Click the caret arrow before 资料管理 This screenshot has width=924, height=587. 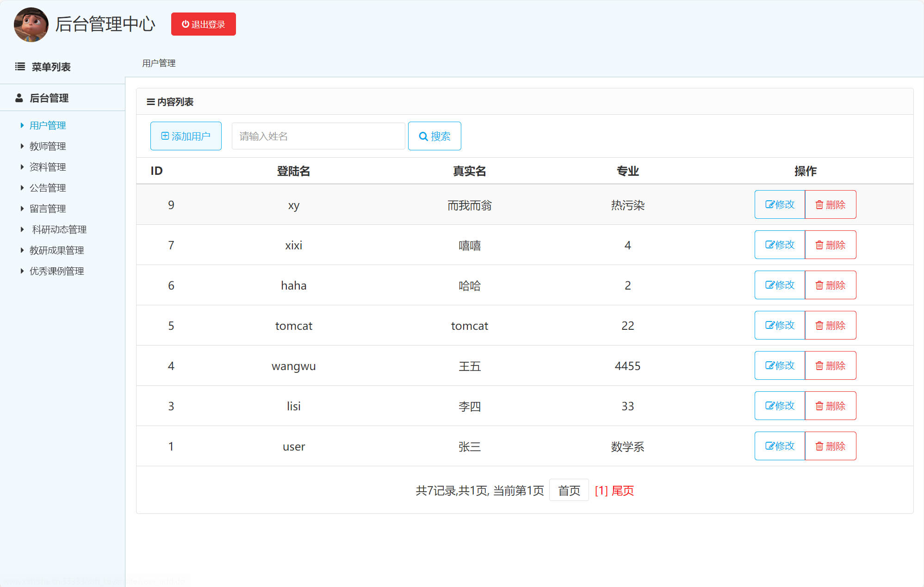[x=22, y=167]
